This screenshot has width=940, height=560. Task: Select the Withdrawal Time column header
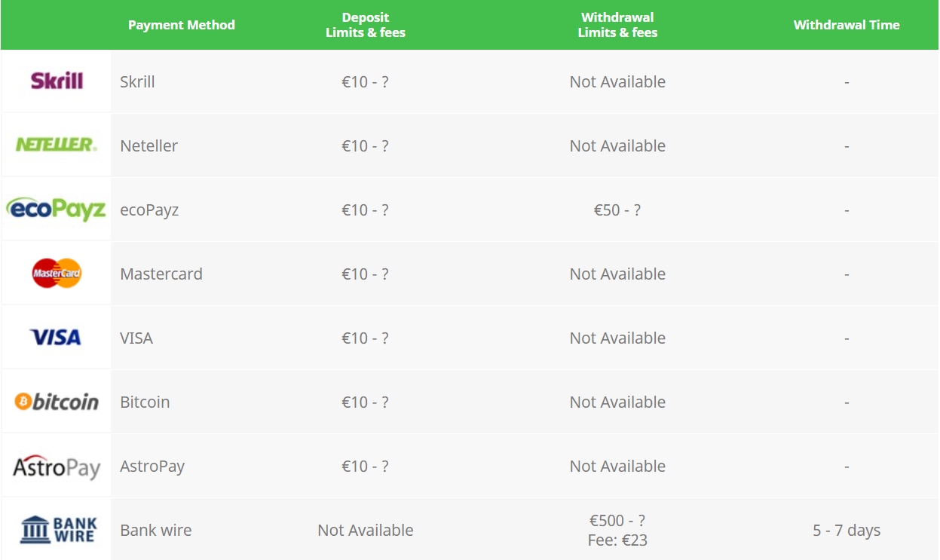point(847,25)
